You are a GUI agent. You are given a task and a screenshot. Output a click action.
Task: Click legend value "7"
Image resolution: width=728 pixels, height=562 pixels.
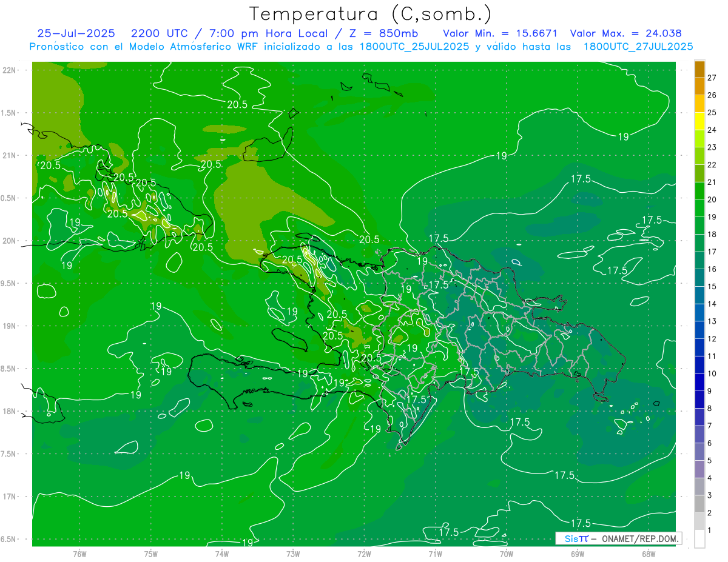tap(709, 426)
